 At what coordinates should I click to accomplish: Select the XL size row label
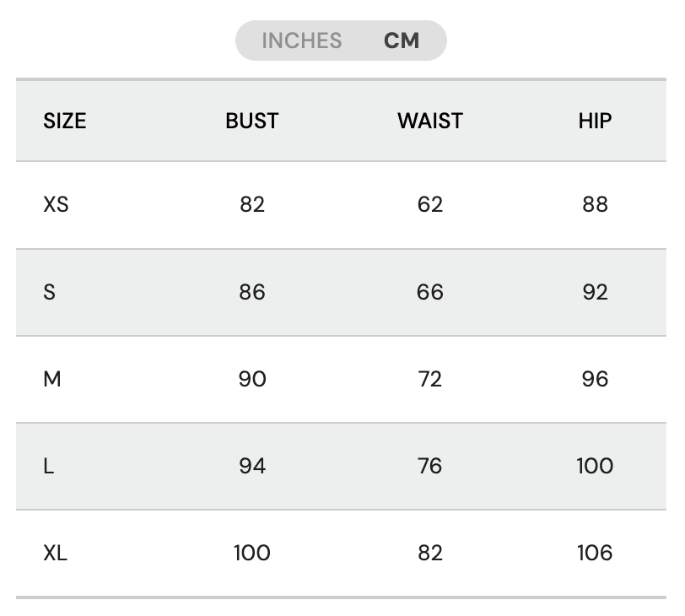coord(56,553)
